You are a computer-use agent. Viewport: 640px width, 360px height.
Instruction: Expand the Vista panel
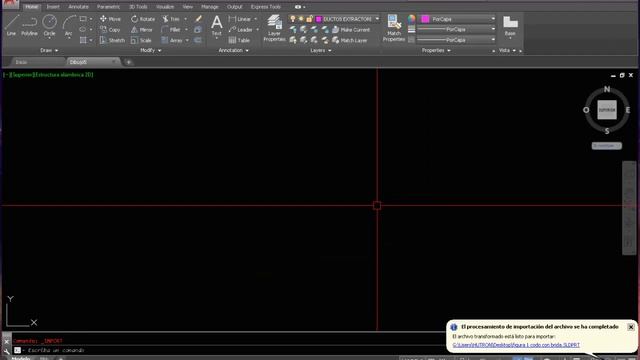click(x=507, y=50)
